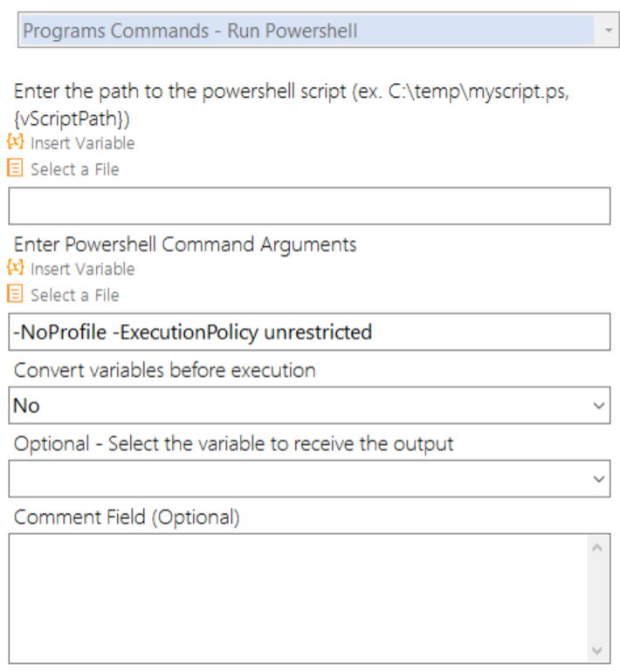Click the -NoProfile -ExecutionPolicy arguments field

310,333
